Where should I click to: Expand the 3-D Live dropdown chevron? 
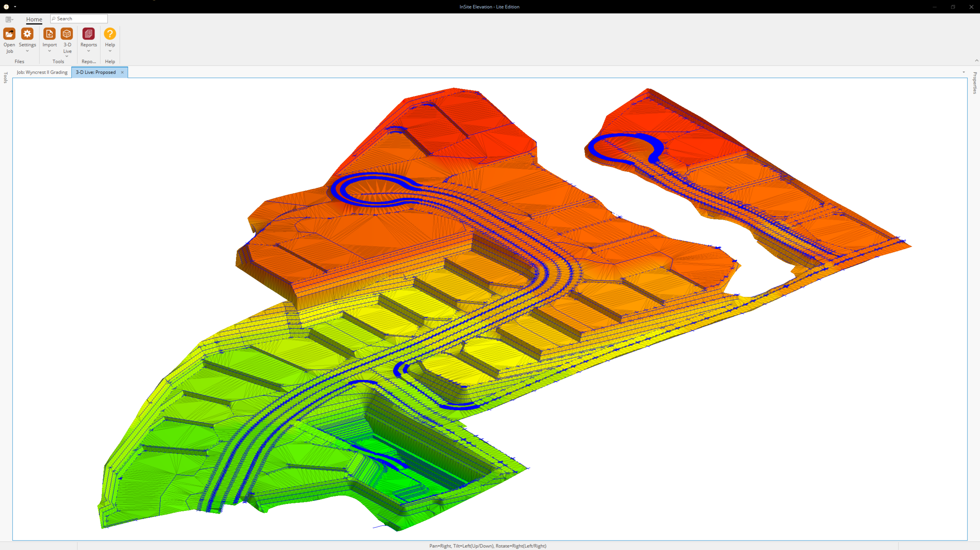click(67, 56)
